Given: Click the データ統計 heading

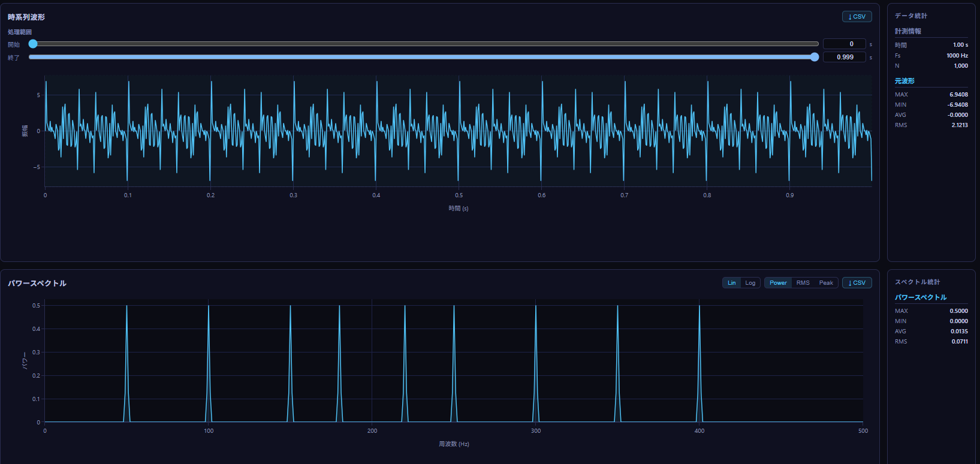Looking at the screenshot, I should (911, 16).
